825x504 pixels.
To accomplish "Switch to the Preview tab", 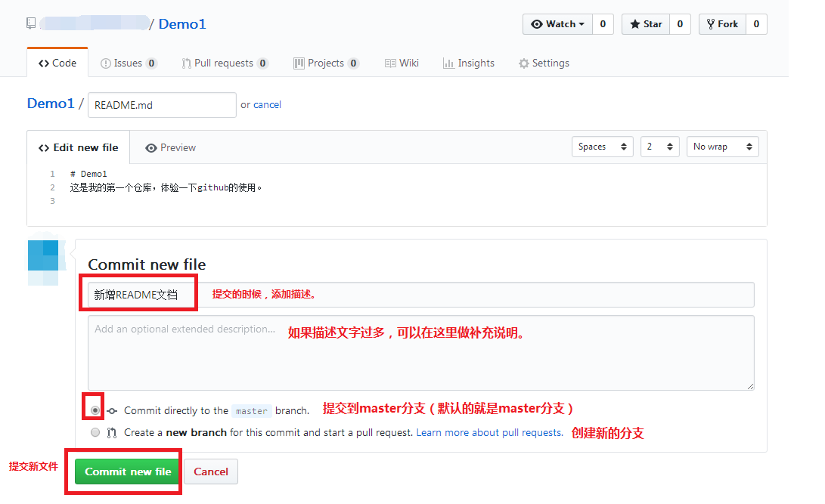I will 170,147.
